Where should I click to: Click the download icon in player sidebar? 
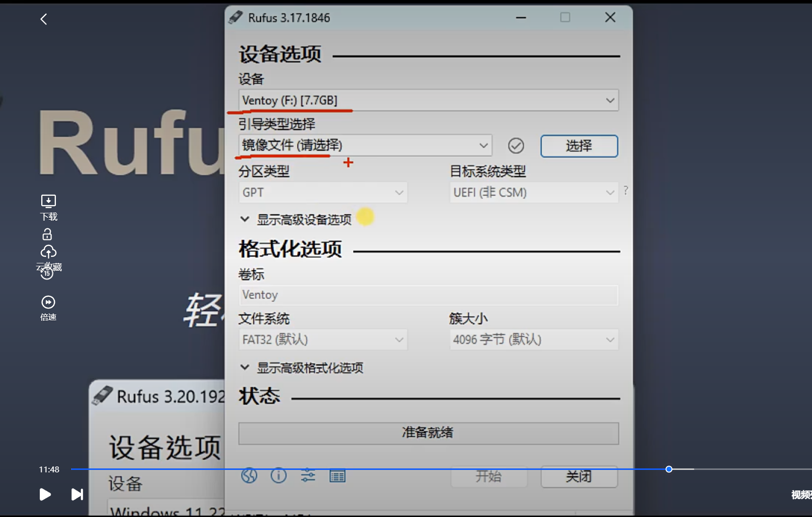(48, 201)
